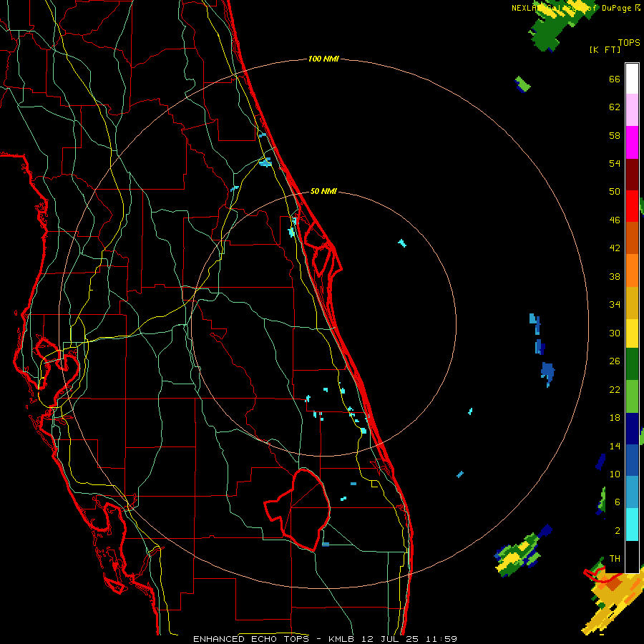Click the "ENHANCED ECHO TOPS" product title
Image resolution: width=644 pixels, height=644 pixels.
250,639
